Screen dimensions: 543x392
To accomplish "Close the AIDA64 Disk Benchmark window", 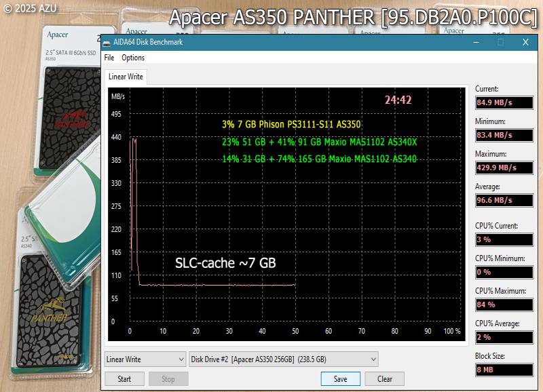I will 525,42.
